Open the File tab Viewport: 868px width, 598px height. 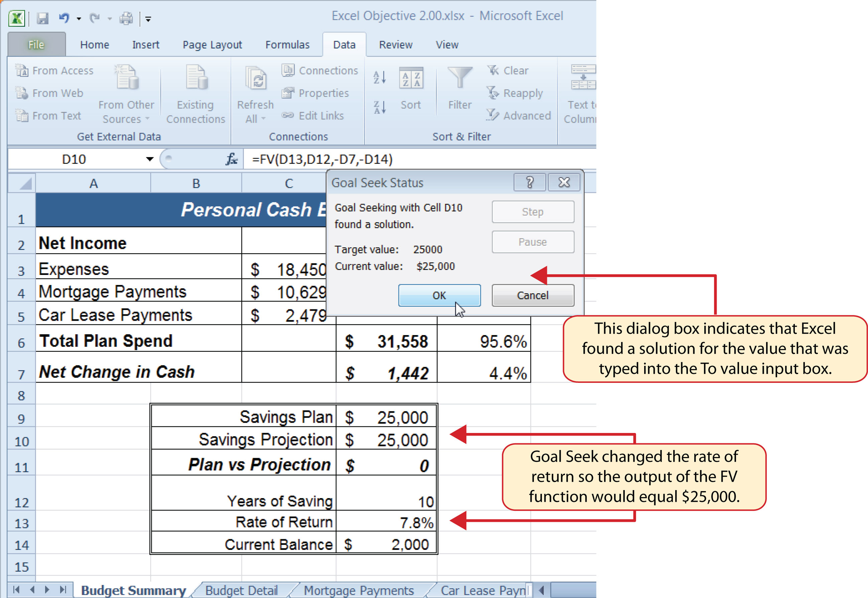point(36,44)
